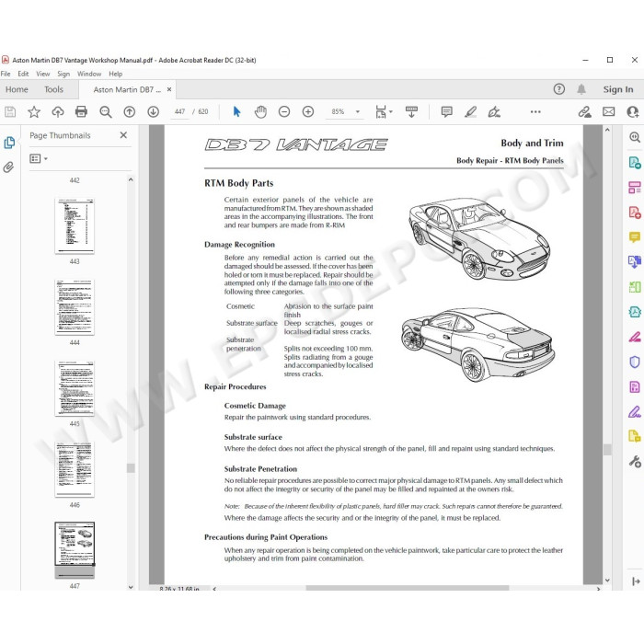Screen dimensions: 644x644
Task: Click thumbnails panel scroll up arrow
Action: 131,179
